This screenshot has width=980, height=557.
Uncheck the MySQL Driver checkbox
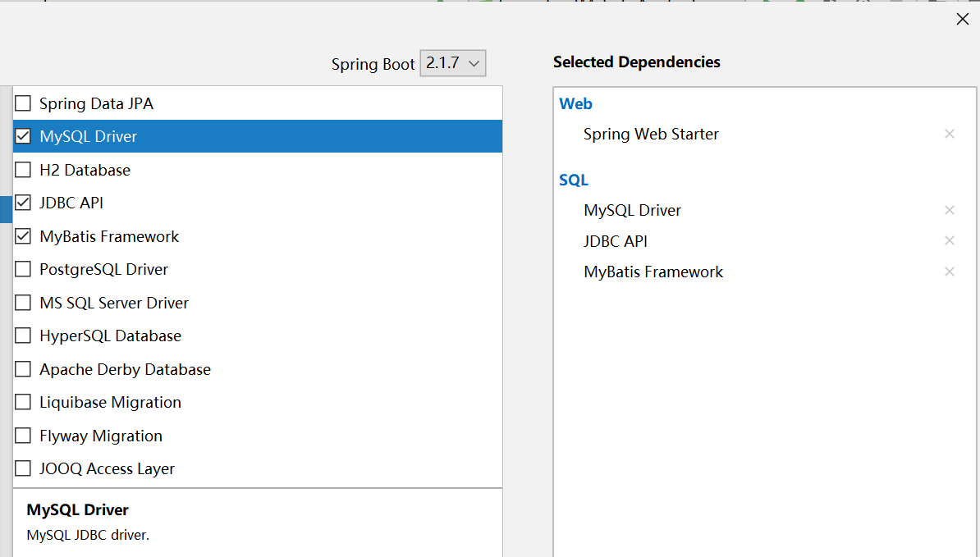(23, 136)
